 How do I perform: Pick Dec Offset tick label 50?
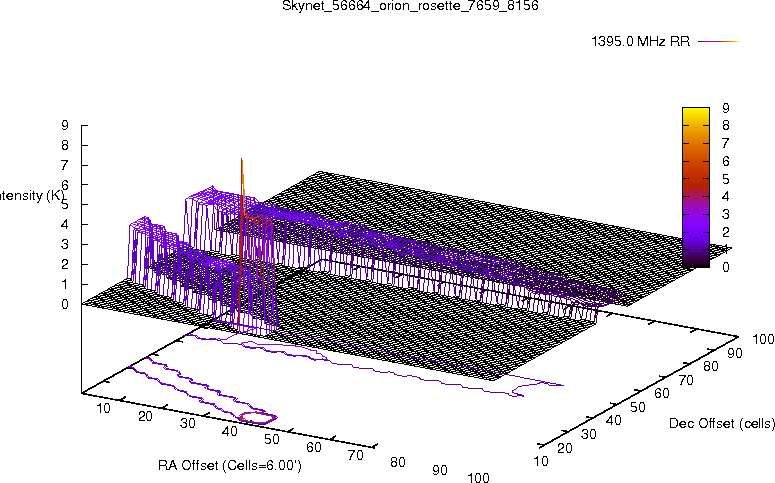pyautogui.click(x=637, y=407)
